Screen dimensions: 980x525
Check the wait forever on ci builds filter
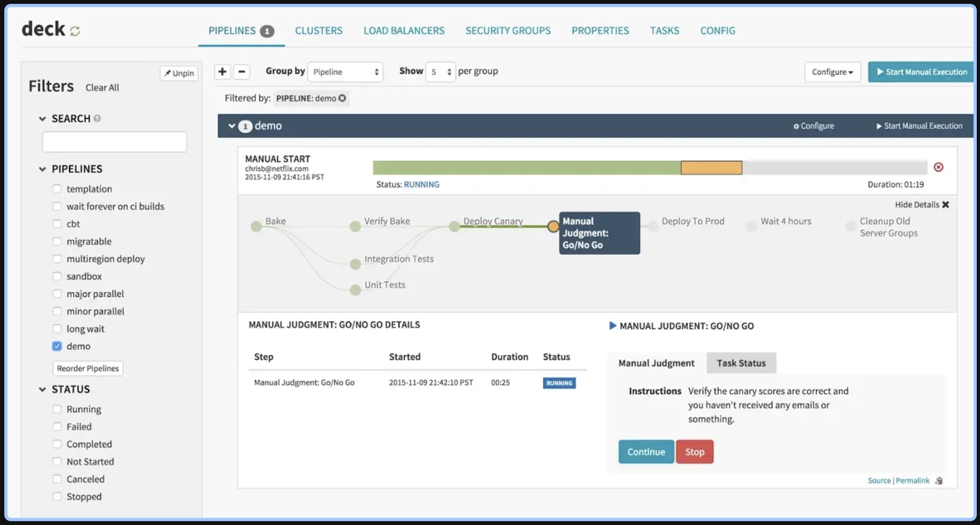[57, 206]
